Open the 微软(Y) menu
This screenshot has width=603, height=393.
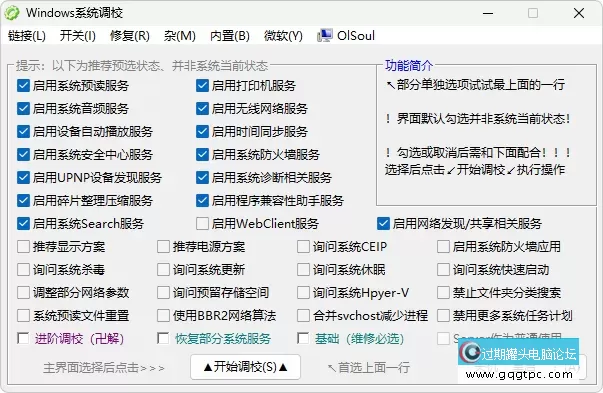283,36
